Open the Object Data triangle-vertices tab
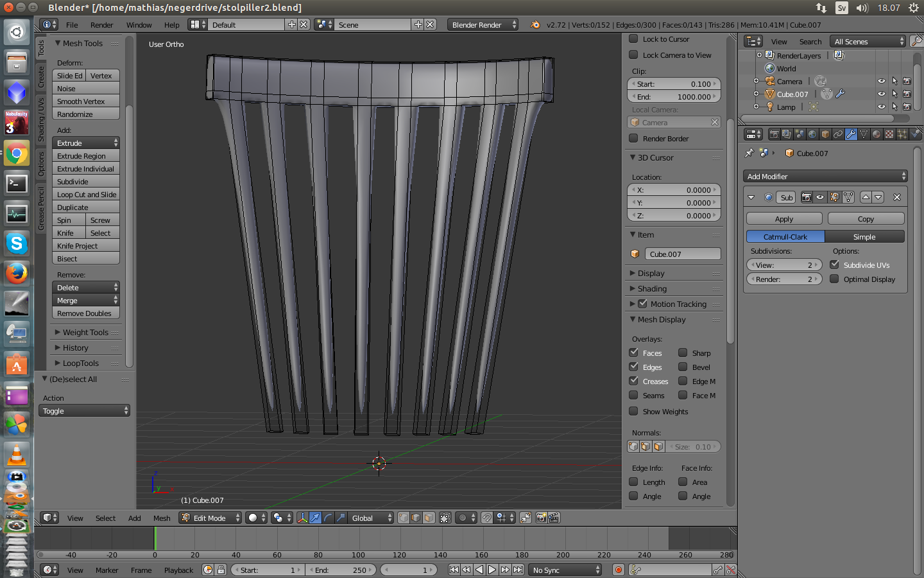The height and width of the screenshot is (578, 924). pos(864,134)
